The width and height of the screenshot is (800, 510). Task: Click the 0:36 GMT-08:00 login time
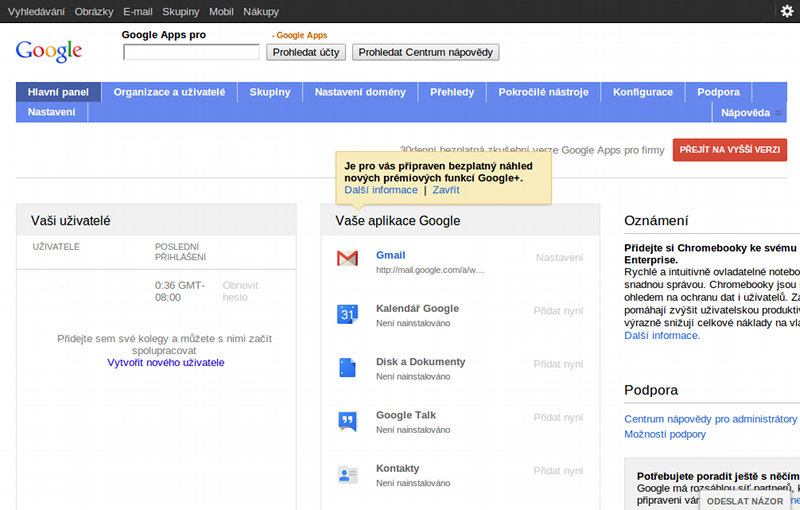(180, 291)
